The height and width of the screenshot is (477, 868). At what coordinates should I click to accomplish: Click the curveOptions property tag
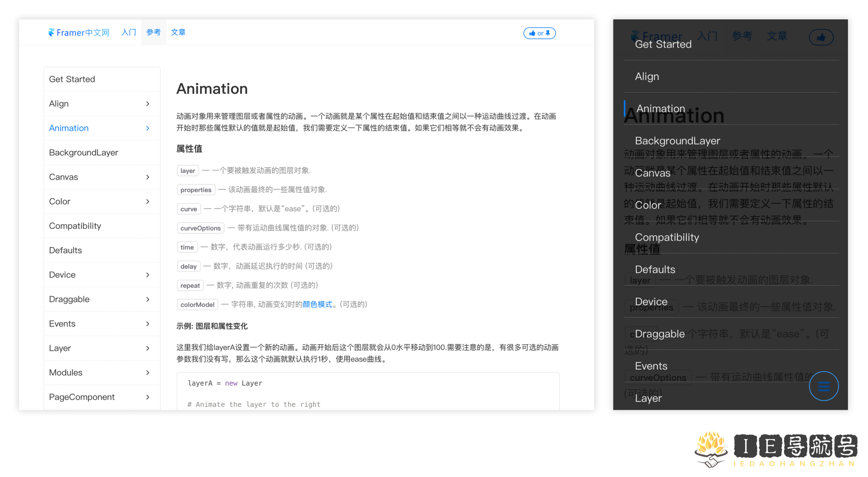click(200, 228)
